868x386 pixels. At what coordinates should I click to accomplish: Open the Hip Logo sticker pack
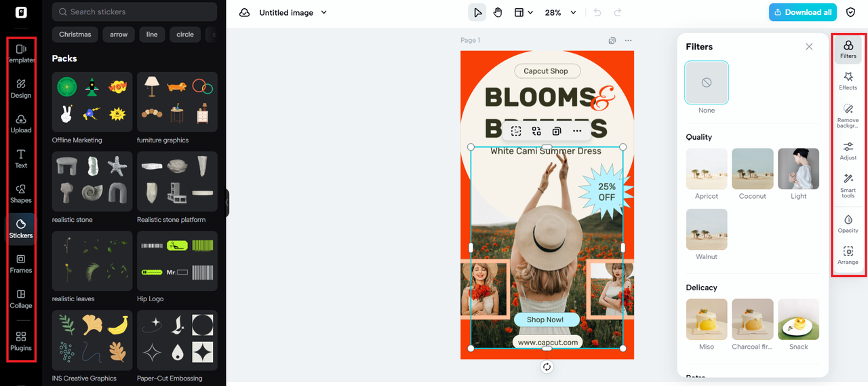[x=177, y=260]
